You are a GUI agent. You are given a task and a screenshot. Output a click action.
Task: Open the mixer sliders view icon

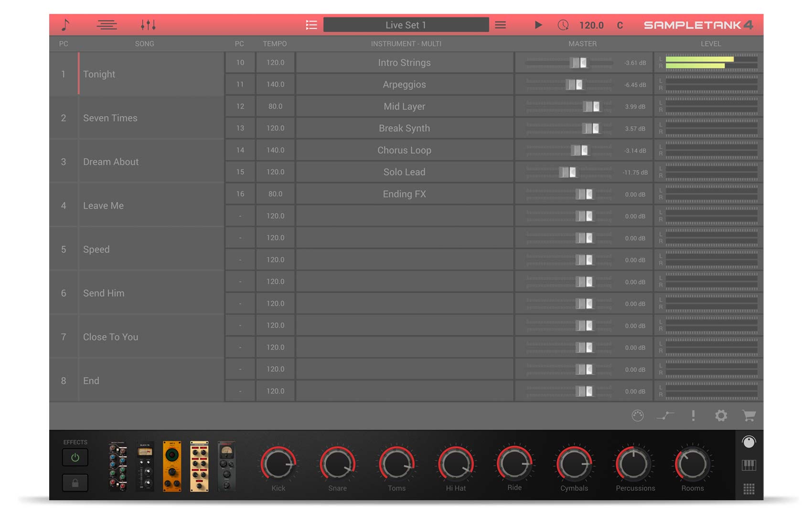pos(148,25)
